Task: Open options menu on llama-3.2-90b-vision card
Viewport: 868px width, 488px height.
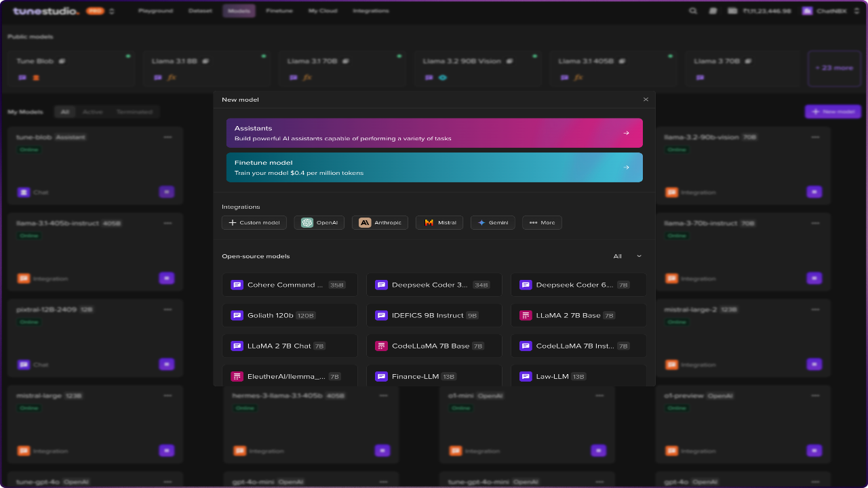Action: point(816,137)
